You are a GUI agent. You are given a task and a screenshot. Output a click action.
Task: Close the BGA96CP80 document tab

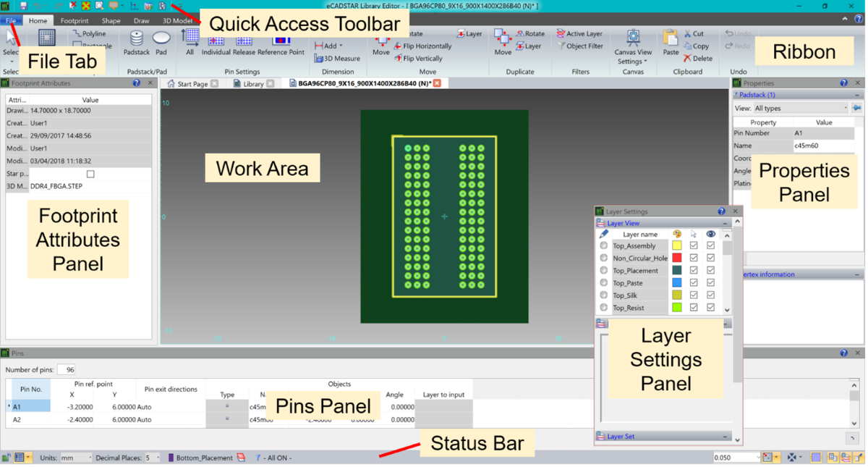pos(437,83)
